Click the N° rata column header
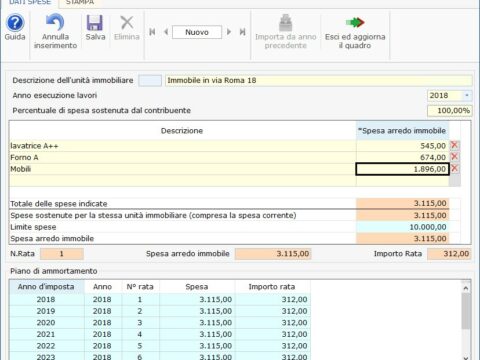Screen dimensions: 480x360 tap(140, 287)
